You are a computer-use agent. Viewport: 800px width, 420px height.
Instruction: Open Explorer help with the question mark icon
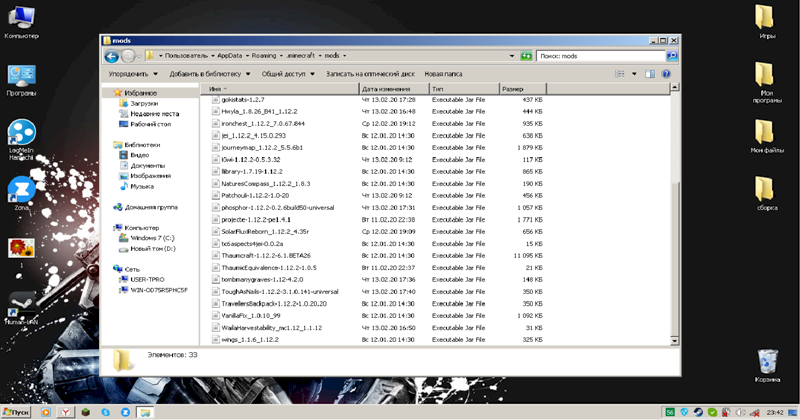coord(667,74)
